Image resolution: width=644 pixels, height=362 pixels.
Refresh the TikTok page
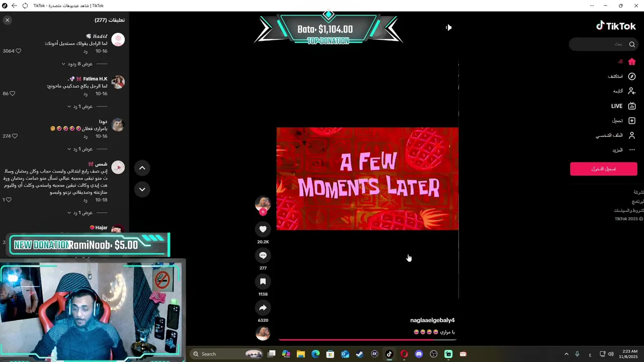[x=25, y=6]
